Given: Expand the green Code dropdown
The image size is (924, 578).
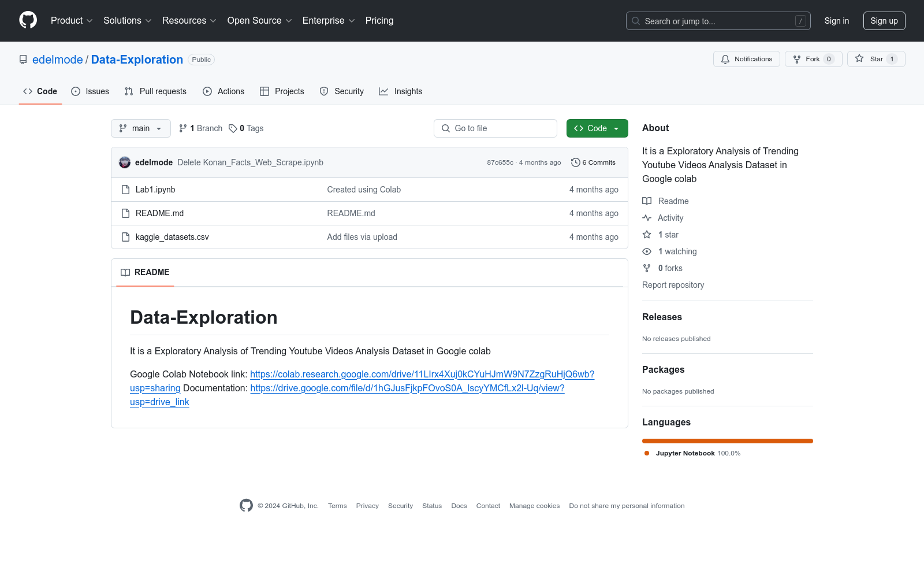Looking at the screenshot, I should (597, 128).
